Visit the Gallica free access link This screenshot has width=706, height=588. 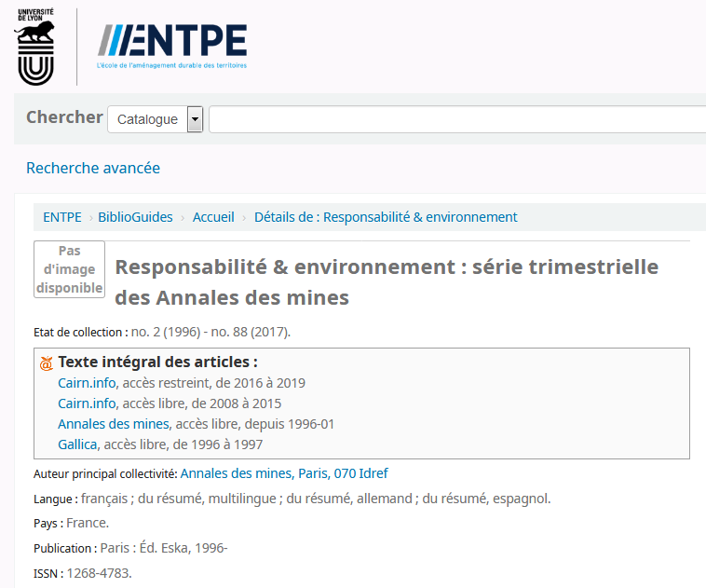[x=77, y=444]
